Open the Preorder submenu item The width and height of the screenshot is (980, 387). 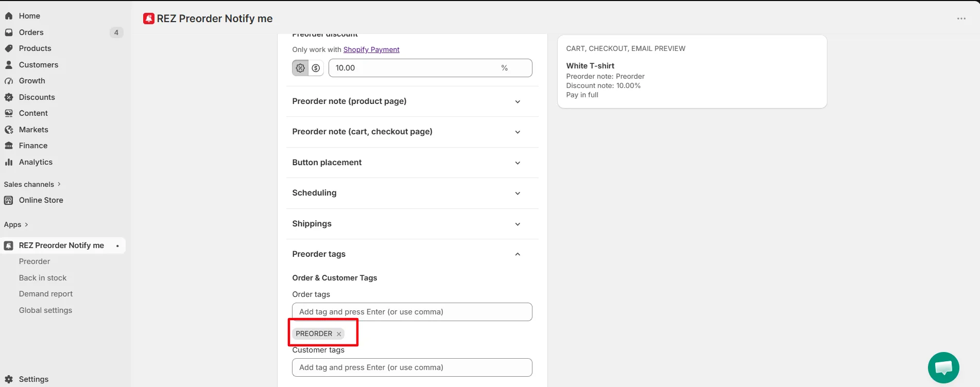point(35,261)
